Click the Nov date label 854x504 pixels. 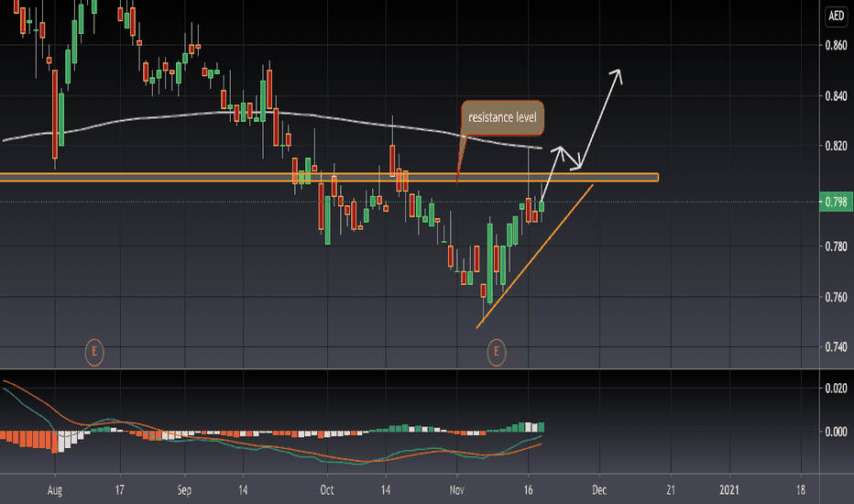click(457, 490)
